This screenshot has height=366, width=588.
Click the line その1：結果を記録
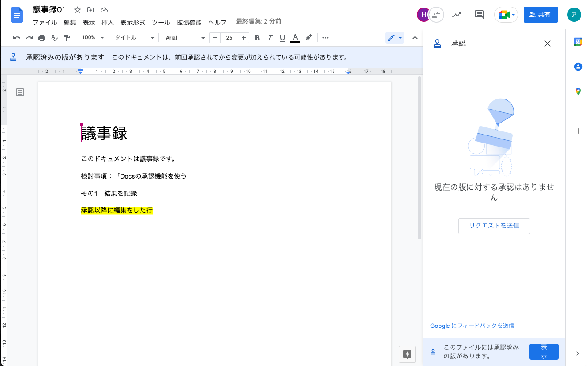pyautogui.click(x=109, y=193)
